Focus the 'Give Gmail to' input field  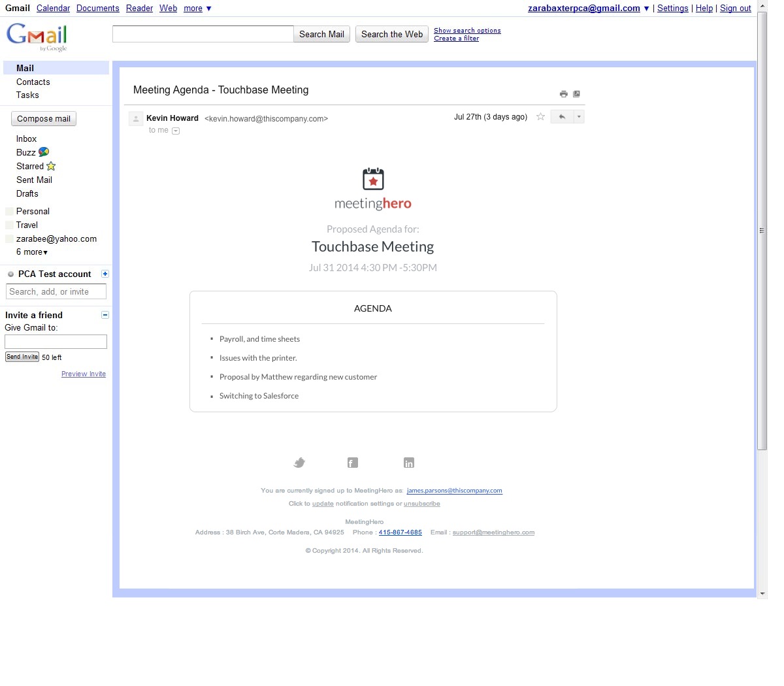point(56,342)
